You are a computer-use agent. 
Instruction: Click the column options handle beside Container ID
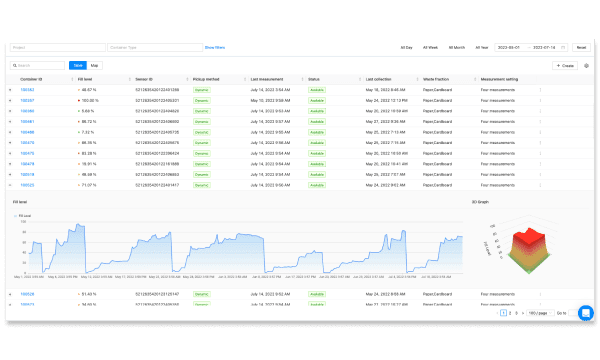click(x=72, y=79)
